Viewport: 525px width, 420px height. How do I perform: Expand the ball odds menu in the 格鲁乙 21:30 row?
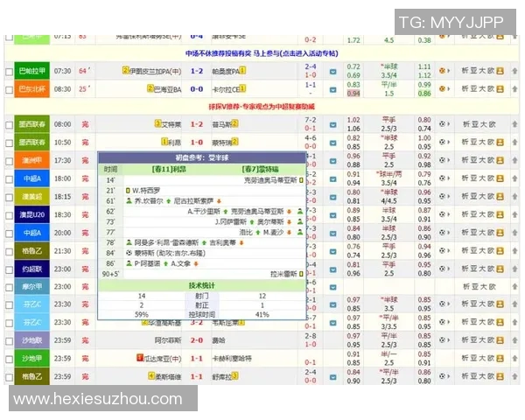coord(444,251)
